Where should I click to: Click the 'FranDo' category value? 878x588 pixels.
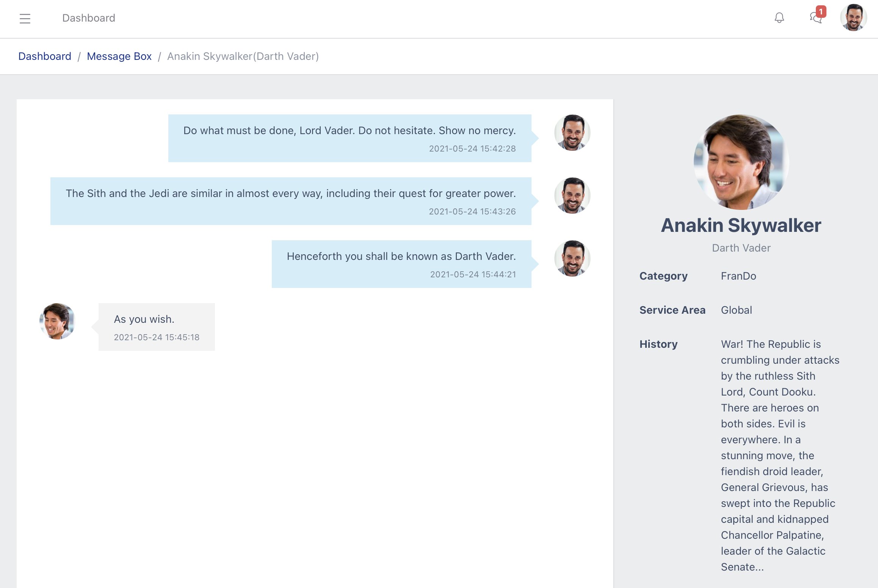click(738, 276)
